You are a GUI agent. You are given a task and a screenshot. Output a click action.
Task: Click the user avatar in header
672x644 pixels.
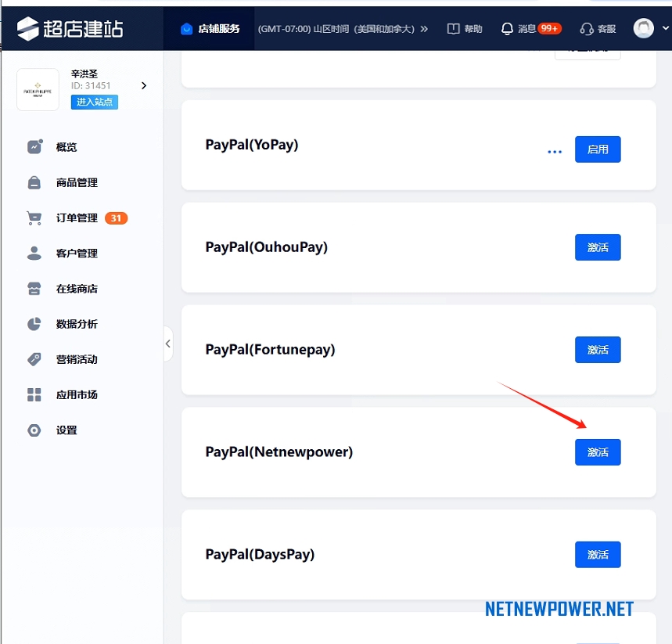tap(643, 28)
